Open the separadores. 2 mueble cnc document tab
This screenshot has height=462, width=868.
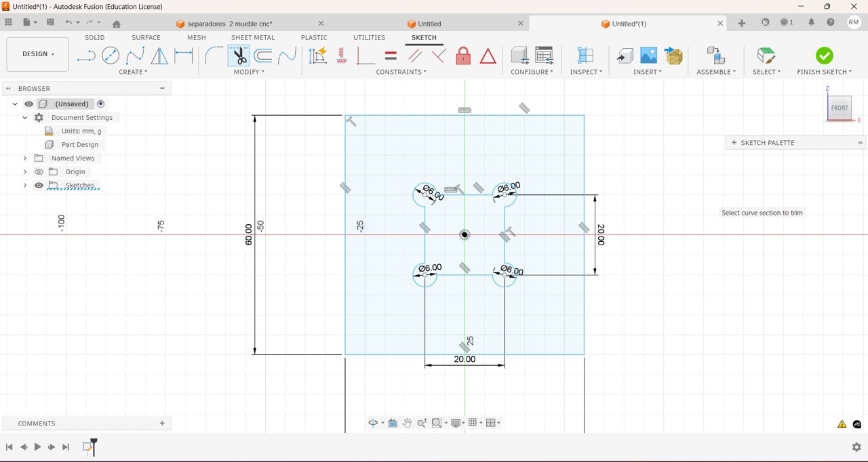tap(230, 24)
